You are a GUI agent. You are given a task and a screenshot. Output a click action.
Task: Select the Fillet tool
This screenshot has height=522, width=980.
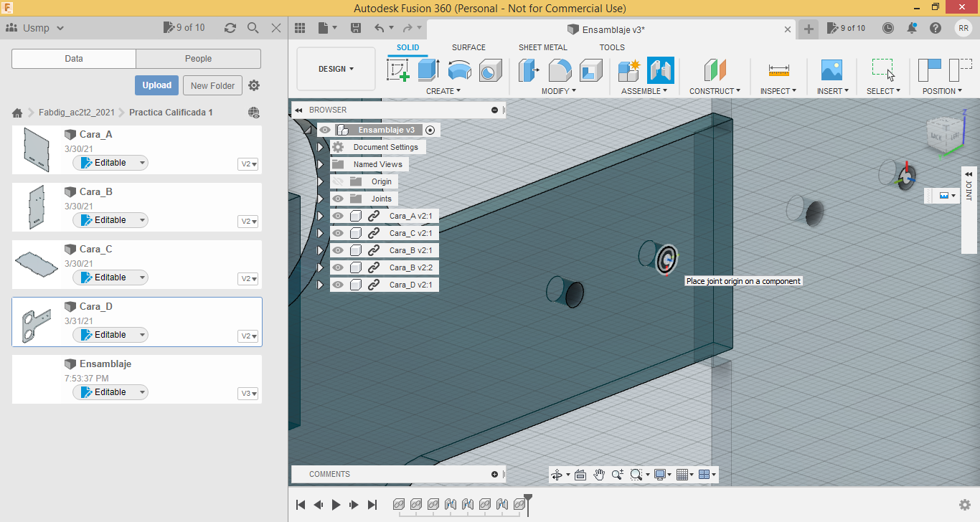[560, 70]
